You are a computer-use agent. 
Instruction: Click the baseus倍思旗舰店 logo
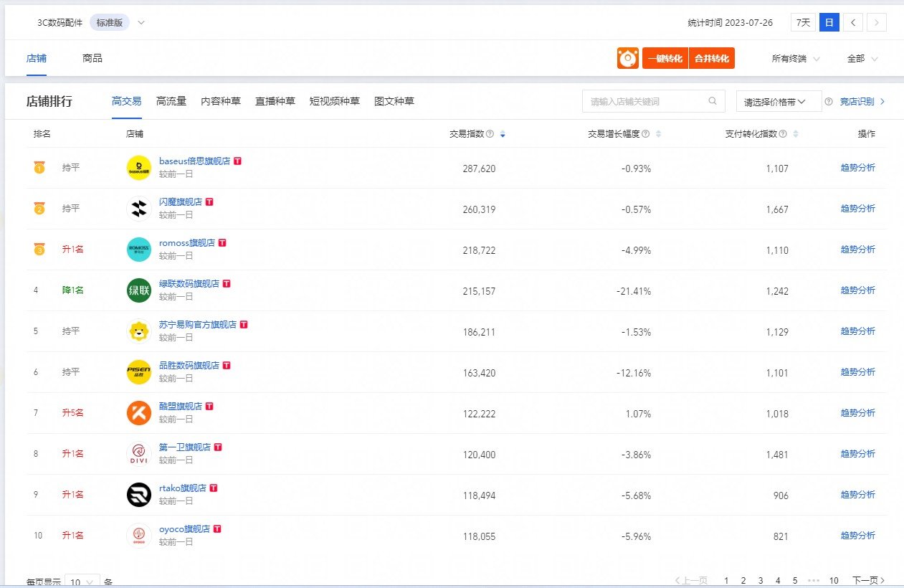pos(139,168)
